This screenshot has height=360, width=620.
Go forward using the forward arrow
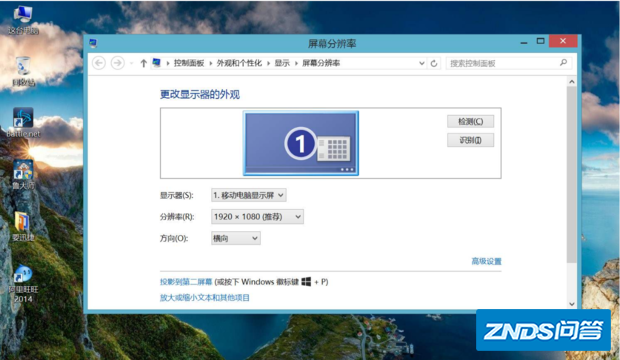(117, 63)
